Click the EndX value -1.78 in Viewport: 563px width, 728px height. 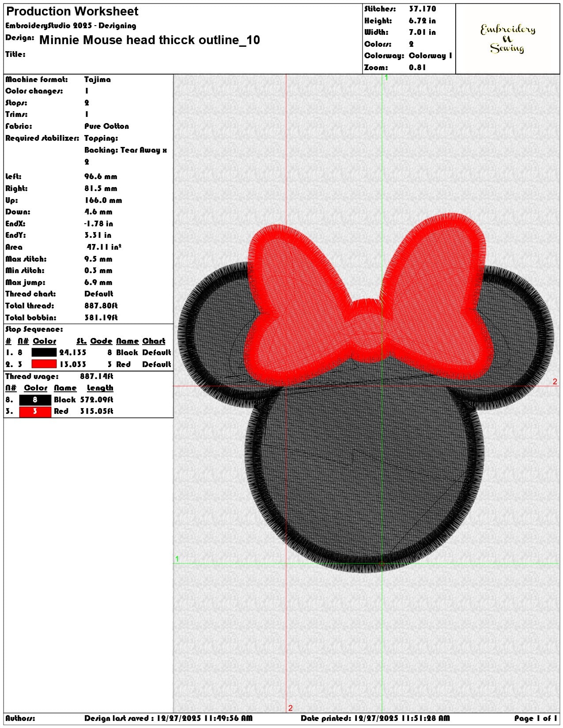[98, 224]
